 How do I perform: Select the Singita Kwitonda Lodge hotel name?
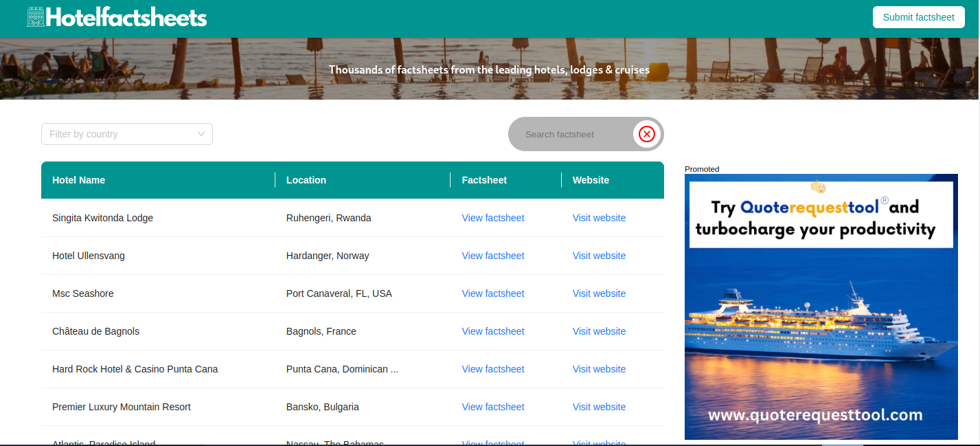point(102,218)
